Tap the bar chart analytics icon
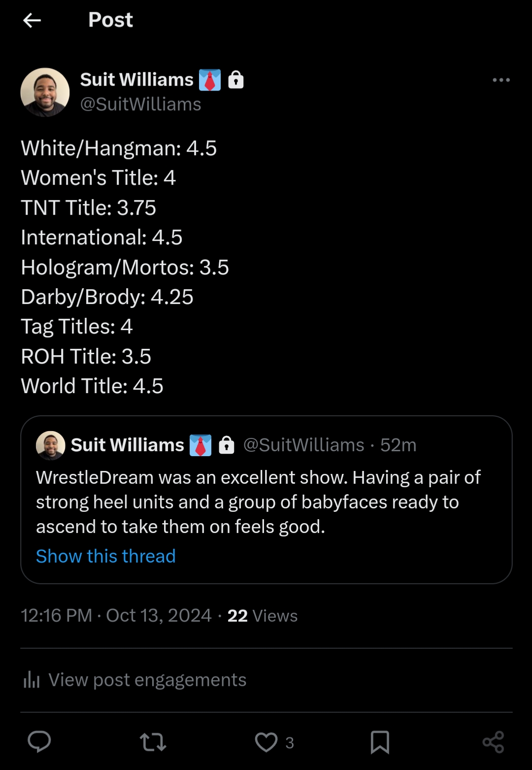This screenshot has width=532, height=770. pyautogui.click(x=32, y=680)
